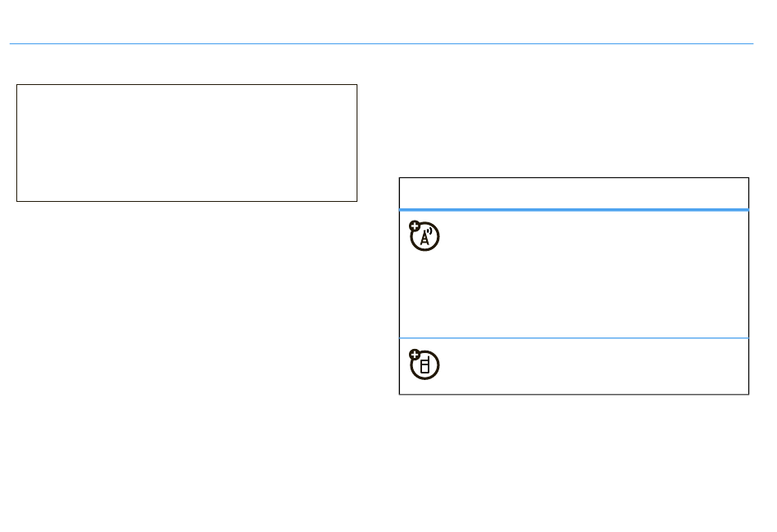The image size is (777, 532).
Task: Click the phone handset accessory icon
Action: tap(424, 364)
